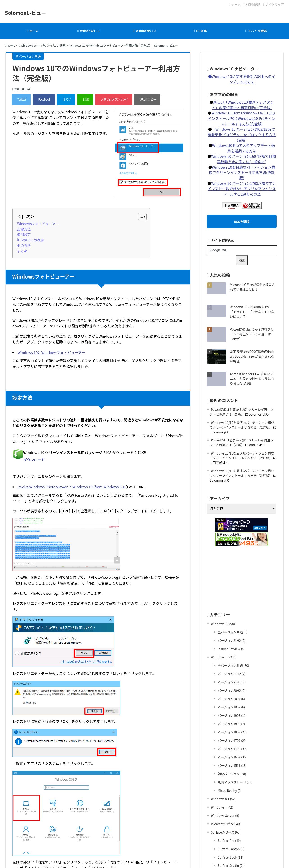Open ホーム in the blue navigation bar

pos(33,31)
